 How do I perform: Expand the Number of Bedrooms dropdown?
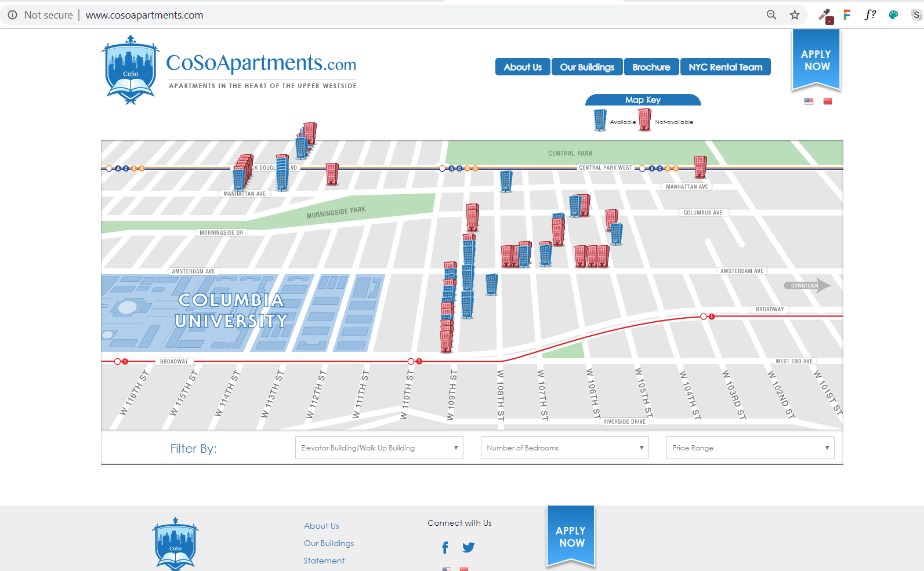tap(565, 448)
